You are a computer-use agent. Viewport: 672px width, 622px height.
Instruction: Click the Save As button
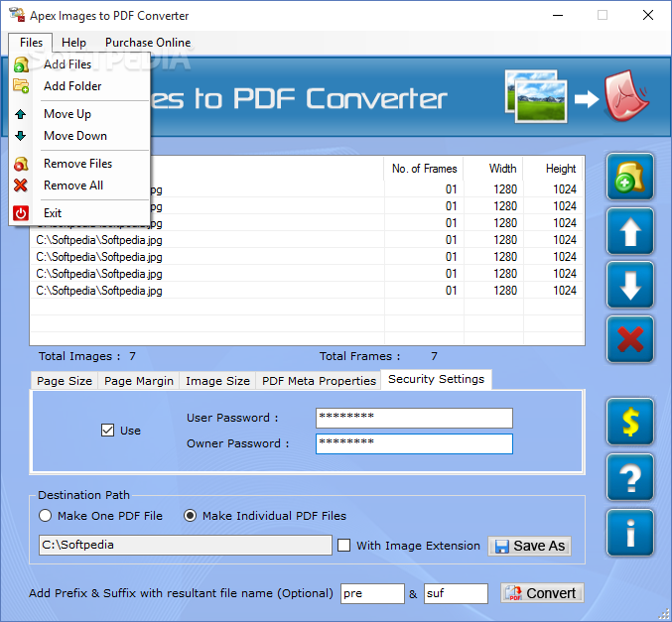coord(530,546)
